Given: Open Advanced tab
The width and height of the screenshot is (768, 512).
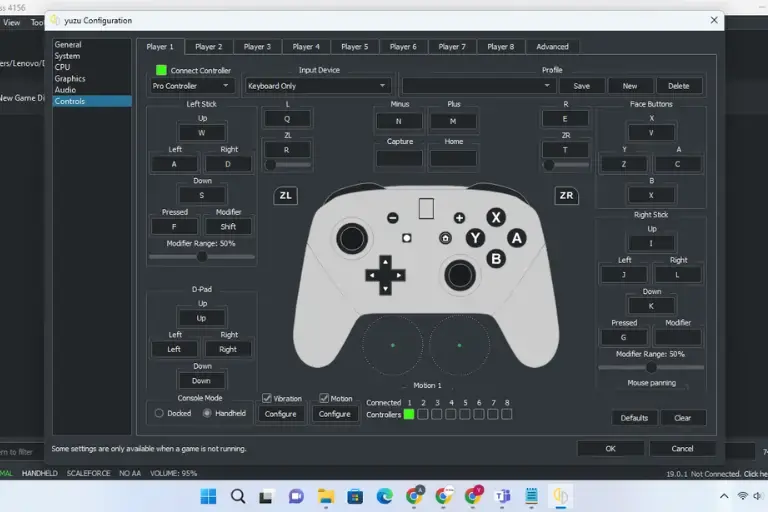Looking at the screenshot, I should [552, 47].
